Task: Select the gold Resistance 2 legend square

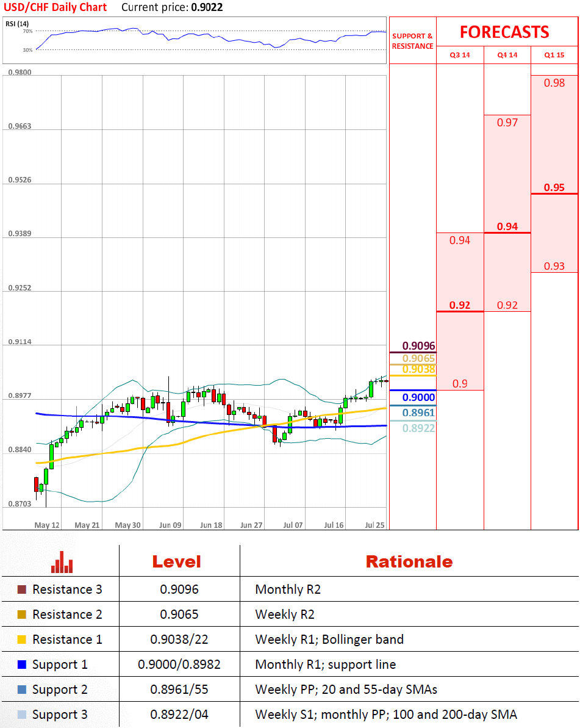Action: click(x=22, y=614)
